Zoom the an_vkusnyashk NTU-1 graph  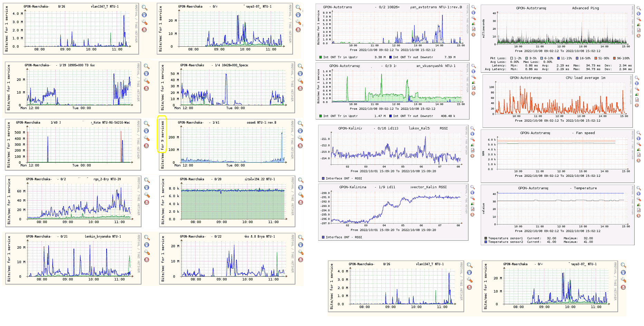[x=474, y=66]
